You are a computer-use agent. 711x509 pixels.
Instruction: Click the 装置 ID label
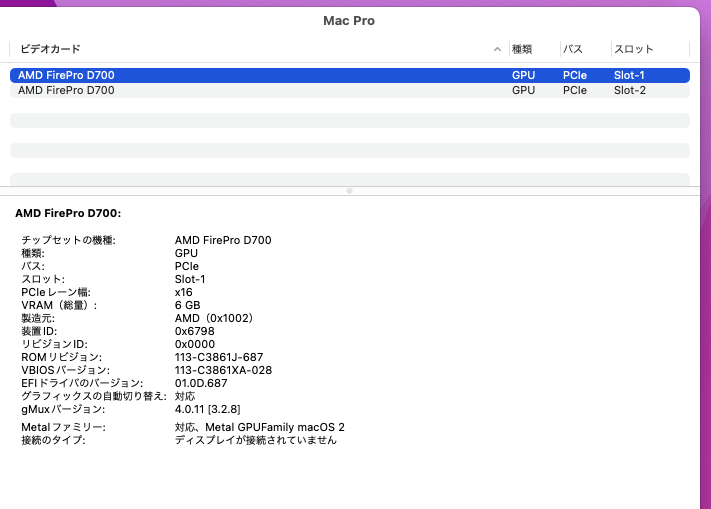(x=39, y=331)
